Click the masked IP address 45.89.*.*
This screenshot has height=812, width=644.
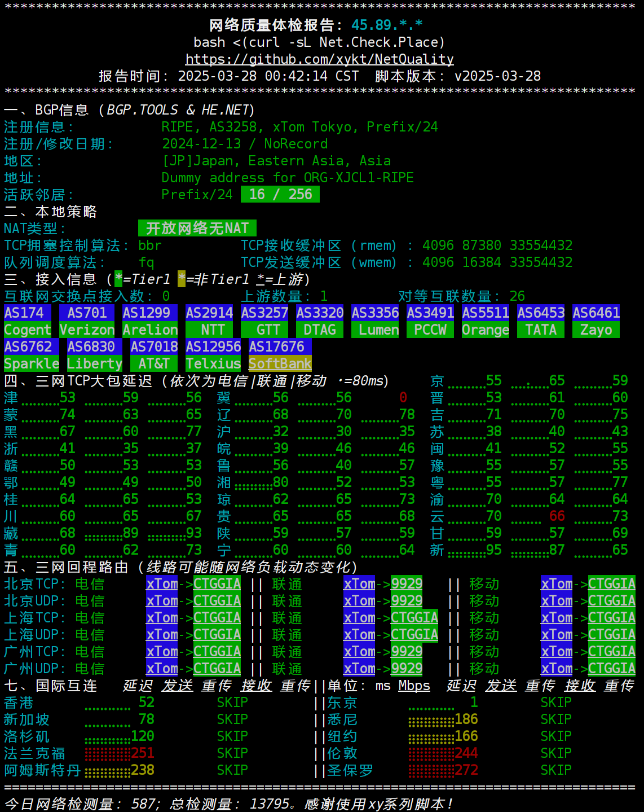(387, 25)
